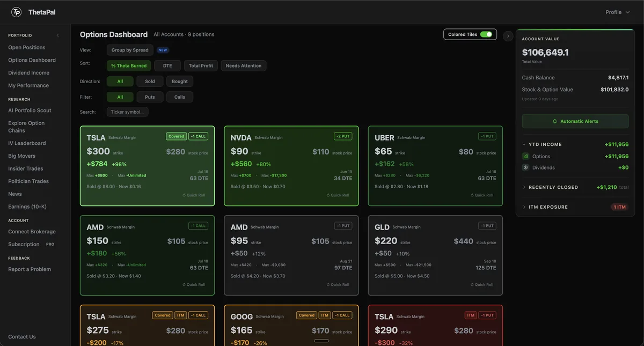Open Explore Option Chains

point(26,127)
